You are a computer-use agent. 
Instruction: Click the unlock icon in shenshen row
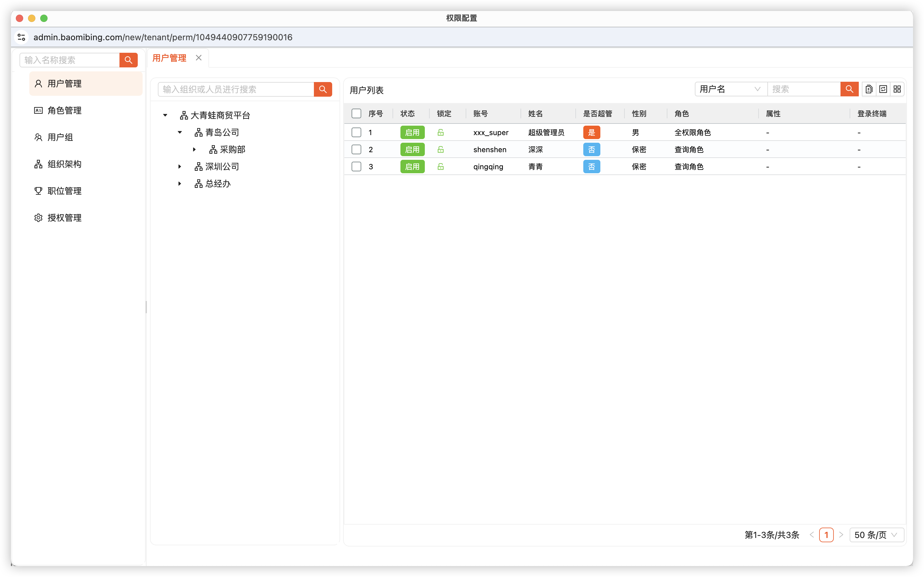pyautogui.click(x=440, y=150)
